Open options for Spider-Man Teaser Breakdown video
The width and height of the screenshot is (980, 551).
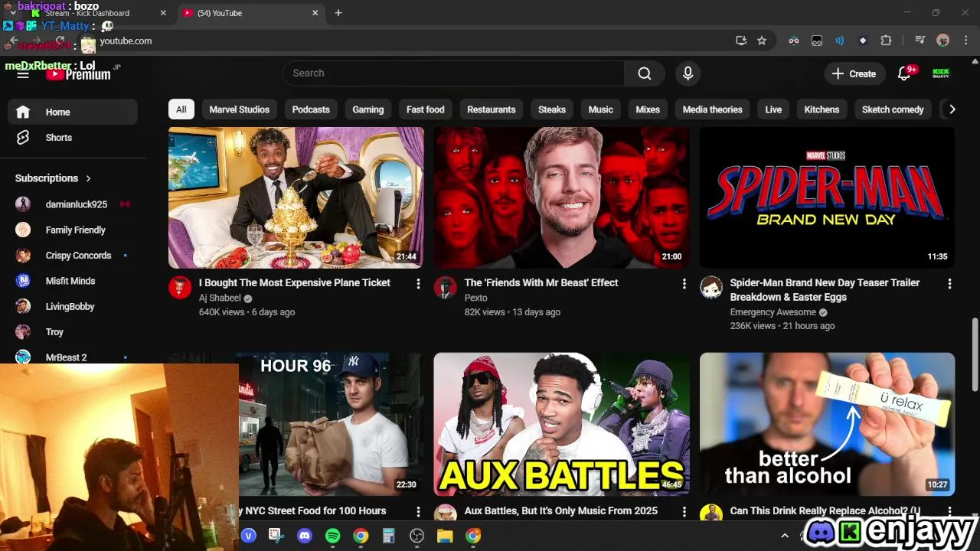tap(949, 284)
